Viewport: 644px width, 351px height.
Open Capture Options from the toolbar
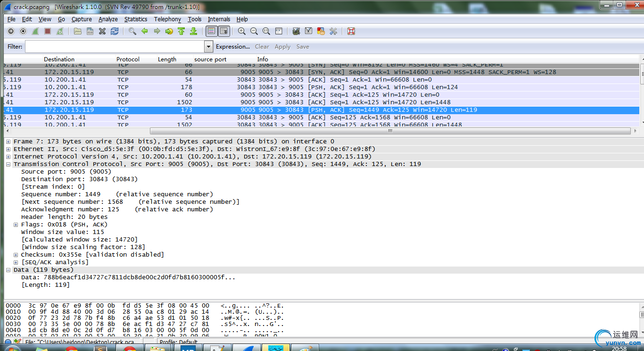(23, 31)
